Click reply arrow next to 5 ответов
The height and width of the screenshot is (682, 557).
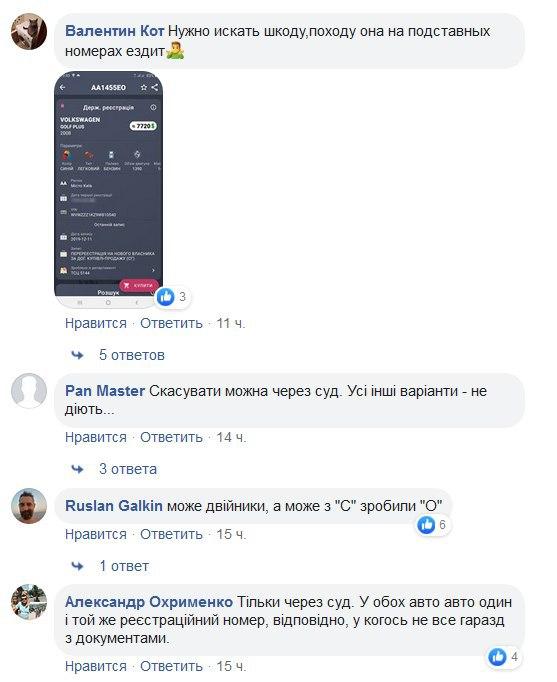77,355
